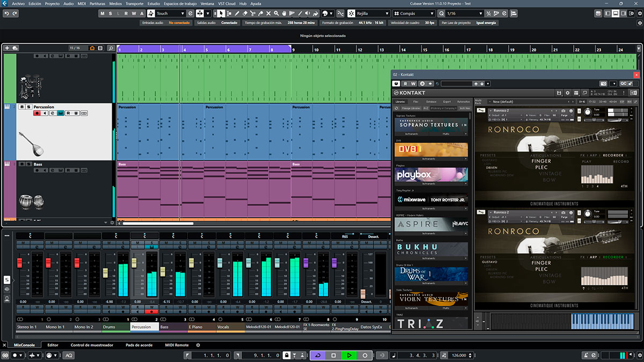Toggle record enable on Percussion track
644x362 pixels.
pos(37,113)
